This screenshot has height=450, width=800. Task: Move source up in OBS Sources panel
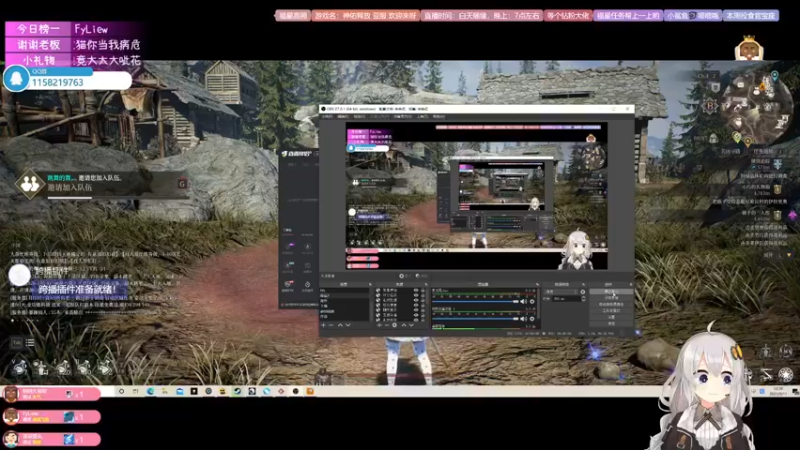(x=404, y=325)
